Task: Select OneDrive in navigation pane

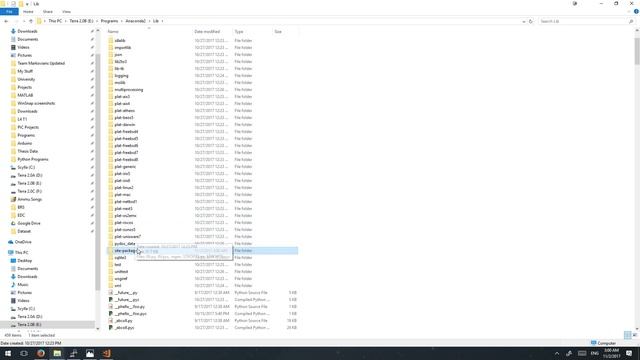Action: coord(23,242)
